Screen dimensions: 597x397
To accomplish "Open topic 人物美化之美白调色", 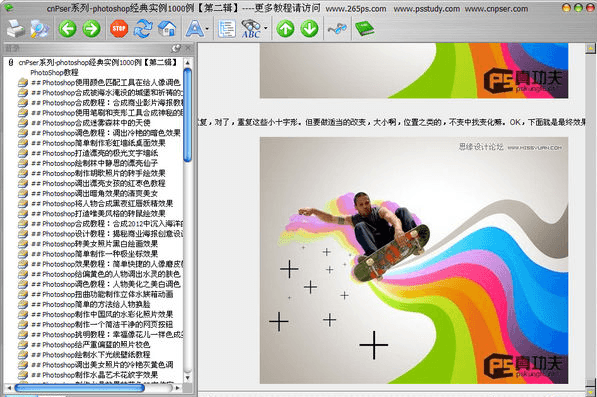I will (106, 284).
